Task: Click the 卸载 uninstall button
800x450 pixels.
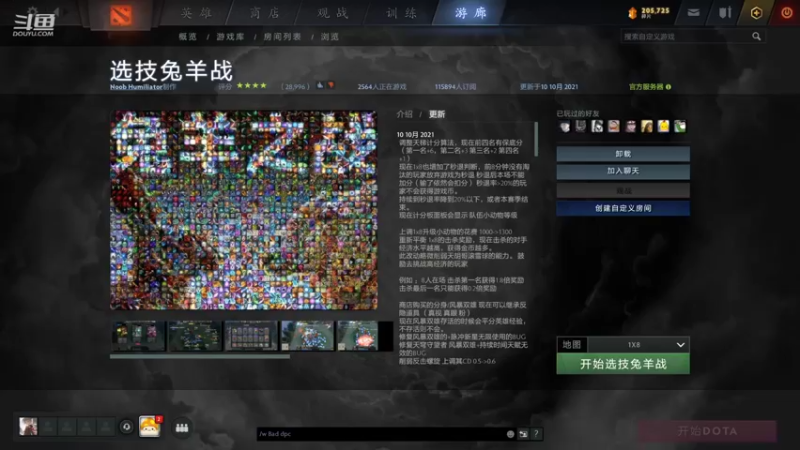Action: (623, 154)
